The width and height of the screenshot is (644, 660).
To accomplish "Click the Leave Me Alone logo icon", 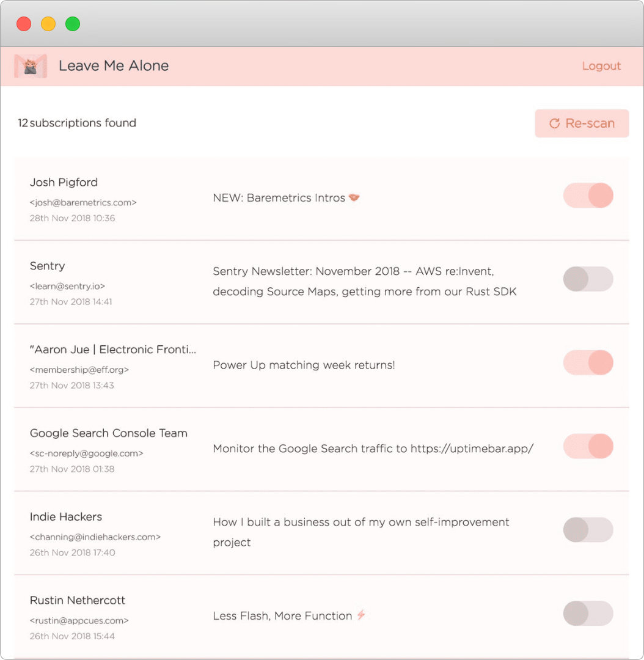I will (31, 66).
